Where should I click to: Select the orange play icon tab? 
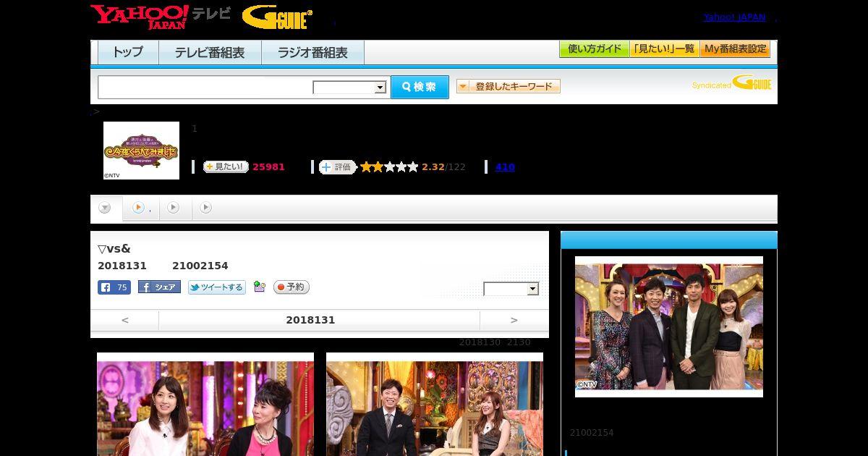[x=140, y=208]
